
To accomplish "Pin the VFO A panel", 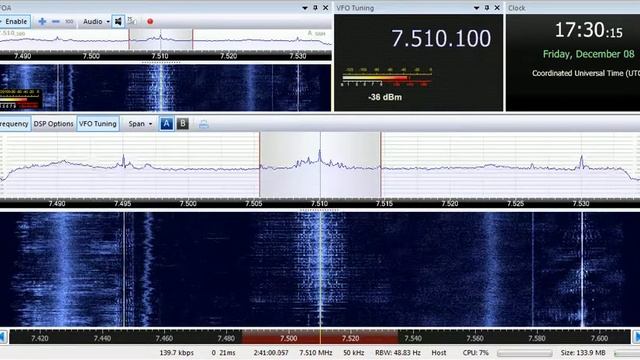I will [315, 8].
